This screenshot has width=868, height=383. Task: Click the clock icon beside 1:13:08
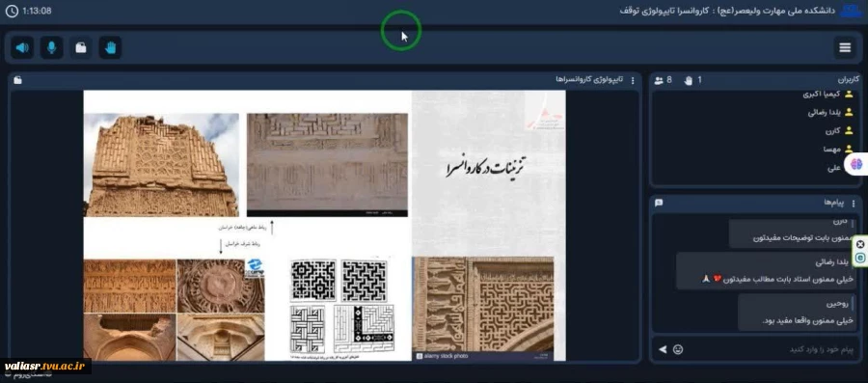pyautogui.click(x=12, y=11)
